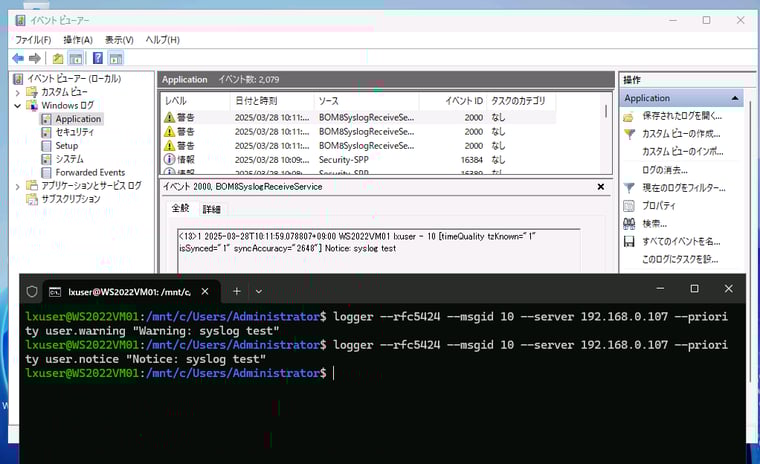
Task: Select the lxuser@WS2022VM01 terminal tab
Action: (x=129, y=292)
